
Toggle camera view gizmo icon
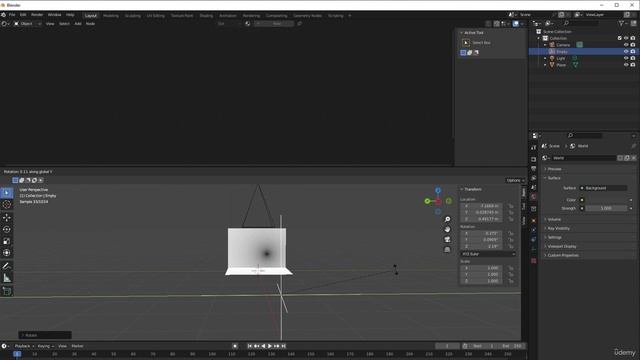tap(447, 239)
